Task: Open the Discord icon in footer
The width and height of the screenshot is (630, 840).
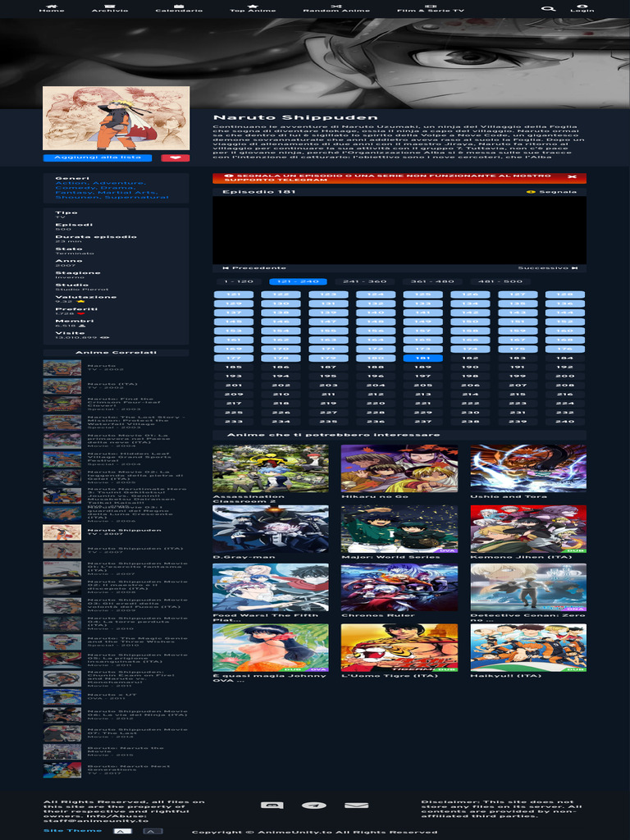Action: [272, 806]
